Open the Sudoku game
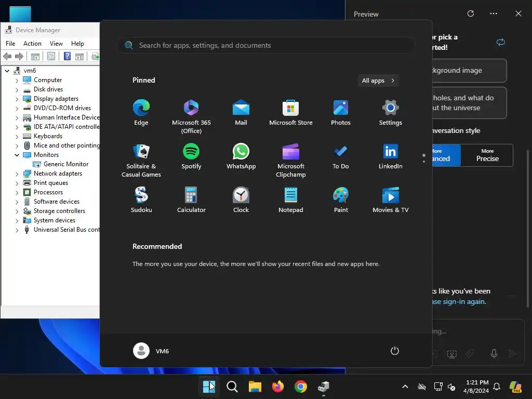 [x=141, y=200]
